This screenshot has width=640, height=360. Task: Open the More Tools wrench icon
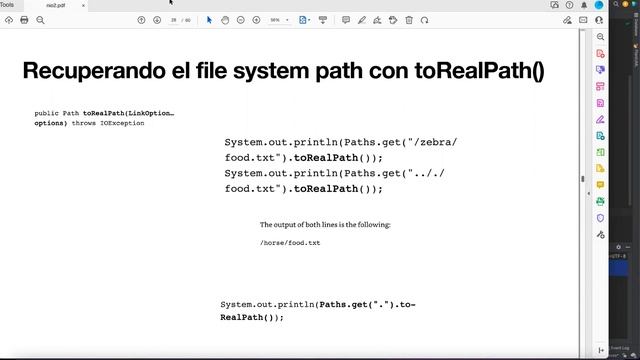(x=600, y=234)
